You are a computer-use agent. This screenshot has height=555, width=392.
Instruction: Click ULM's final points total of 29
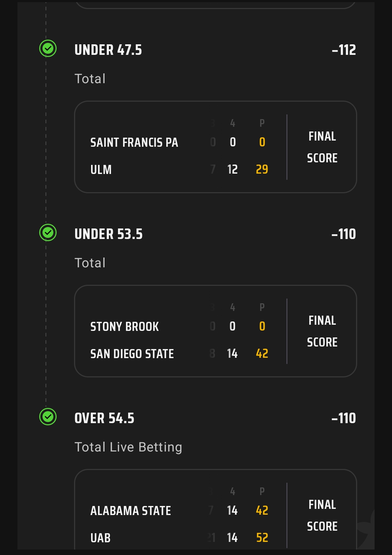tap(262, 170)
